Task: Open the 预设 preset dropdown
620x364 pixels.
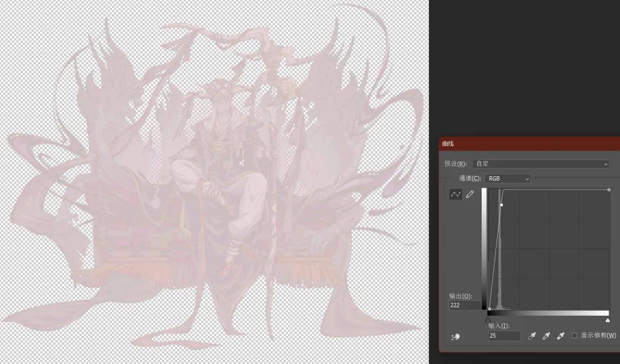Action: coord(540,164)
